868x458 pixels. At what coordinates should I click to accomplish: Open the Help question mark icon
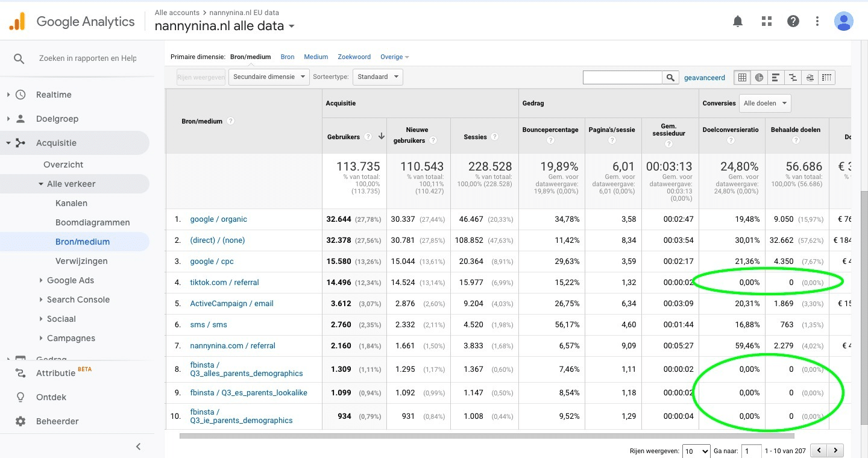(x=793, y=20)
